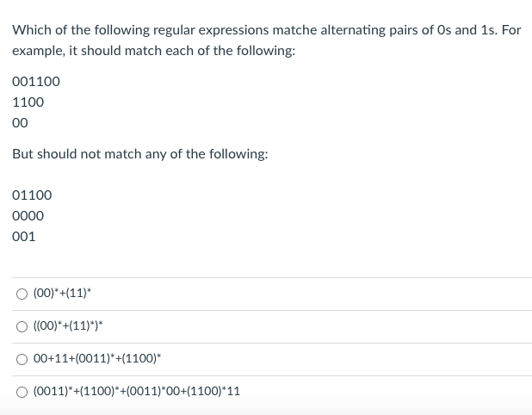Select radio for expression ending in (1100)*11

click(22, 393)
